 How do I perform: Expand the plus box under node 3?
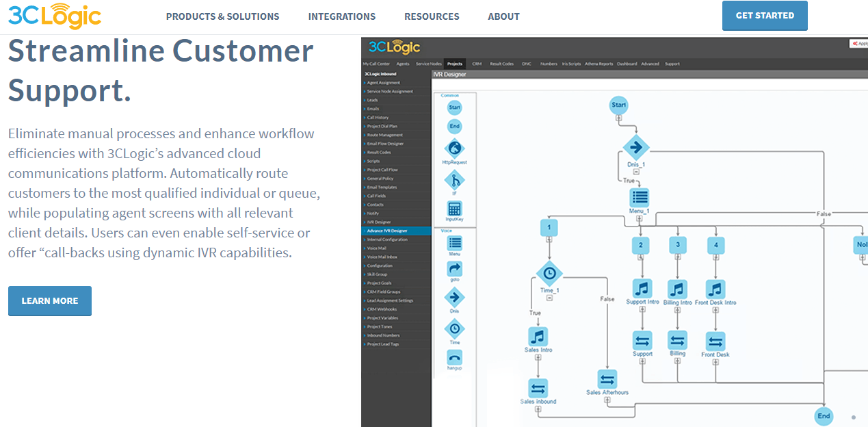coord(677,257)
